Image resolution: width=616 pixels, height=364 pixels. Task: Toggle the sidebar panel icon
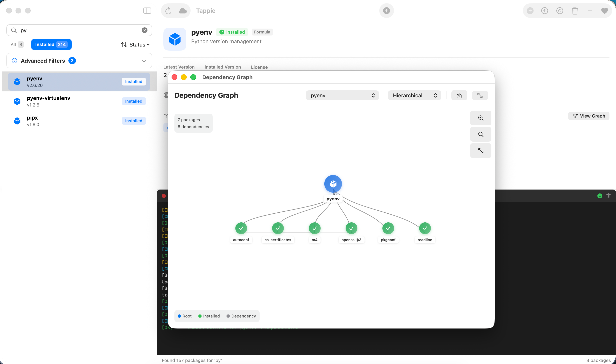pyautogui.click(x=147, y=11)
